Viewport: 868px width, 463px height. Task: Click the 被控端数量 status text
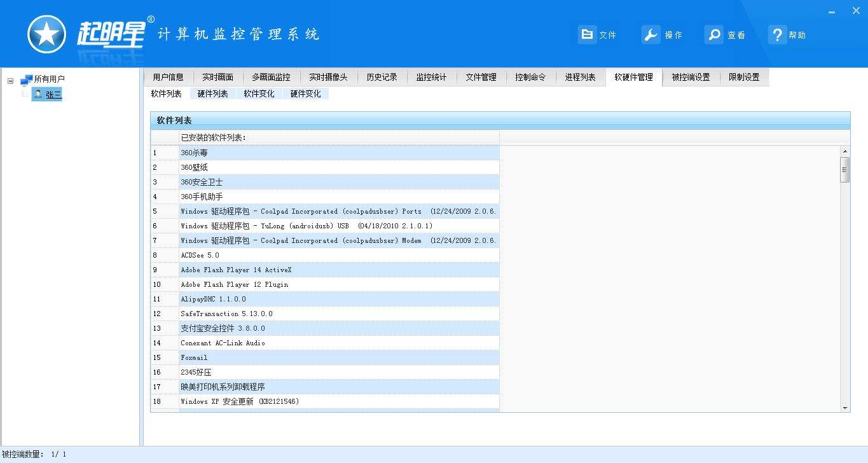click(34, 454)
